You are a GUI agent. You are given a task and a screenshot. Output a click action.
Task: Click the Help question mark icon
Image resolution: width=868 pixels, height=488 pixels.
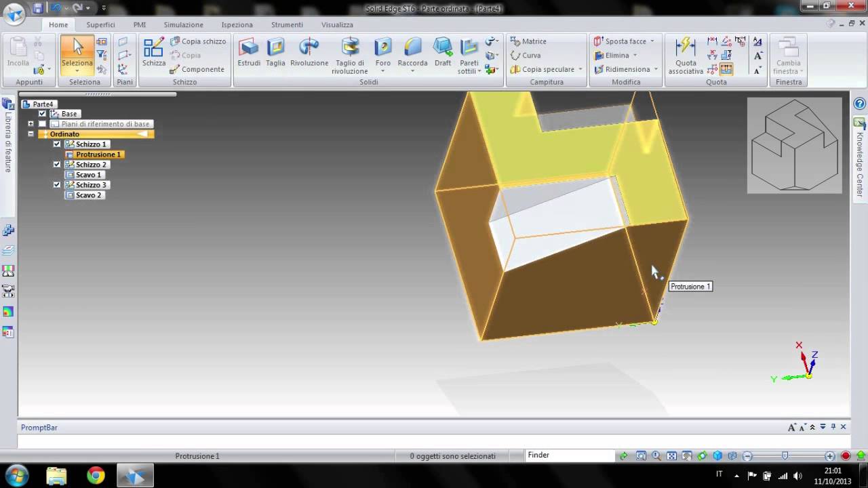[x=859, y=104]
